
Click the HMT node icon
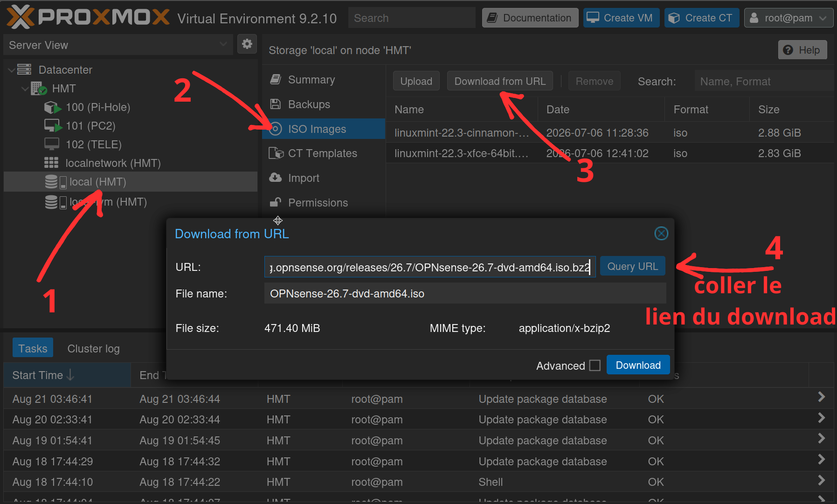point(39,88)
